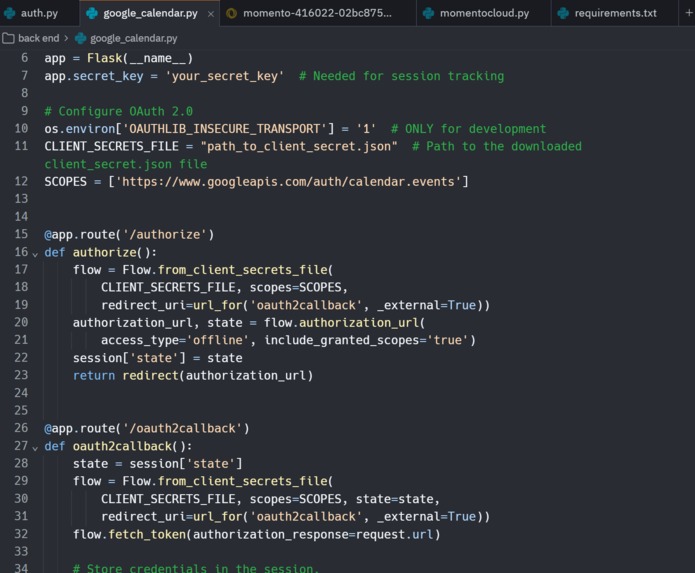Click 'authorize' function name on line 16
695x573 pixels.
105,252
